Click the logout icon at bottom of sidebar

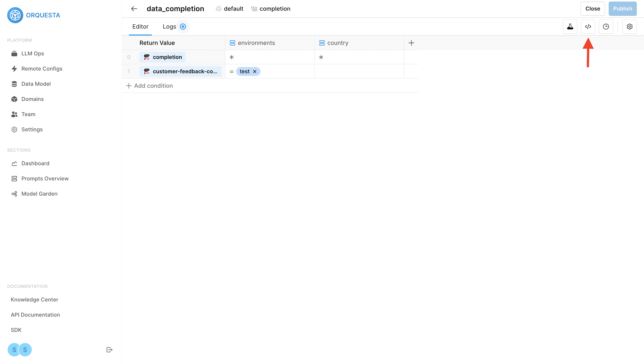[109, 349]
